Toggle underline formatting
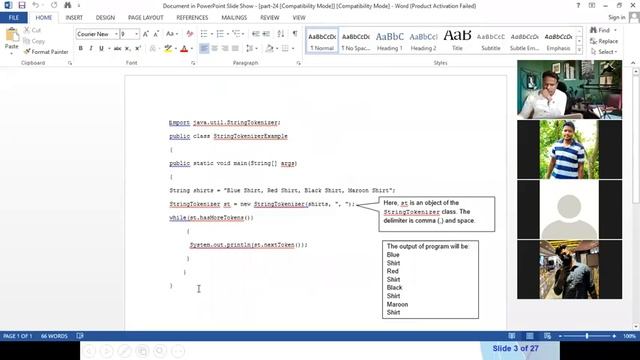640x360 pixels. (x=101, y=49)
